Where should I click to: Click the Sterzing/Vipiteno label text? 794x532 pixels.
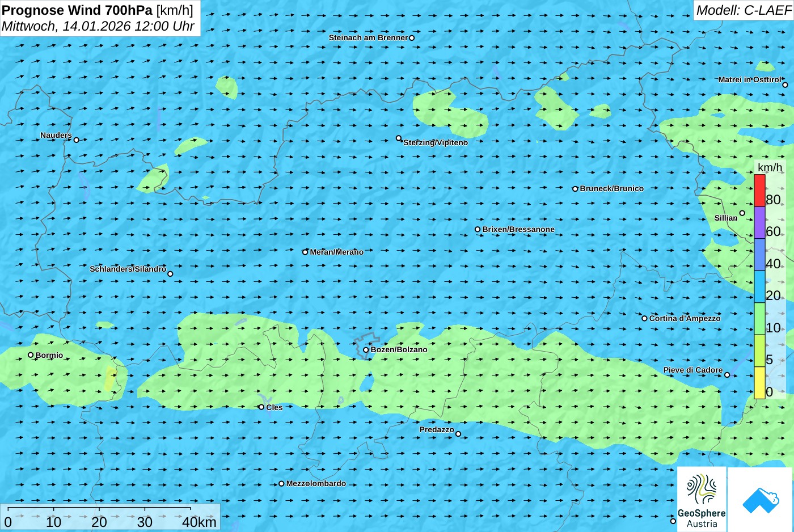click(x=436, y=142)
